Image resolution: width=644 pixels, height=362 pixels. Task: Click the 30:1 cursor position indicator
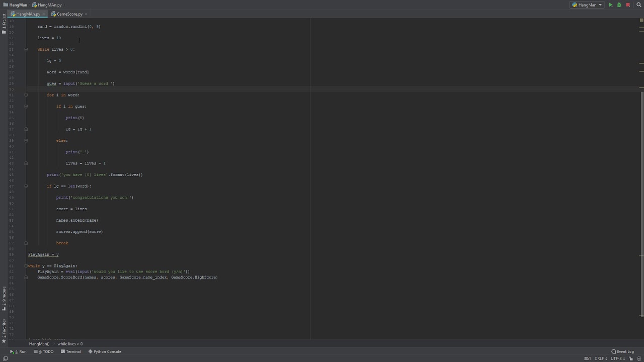point(587,358)
